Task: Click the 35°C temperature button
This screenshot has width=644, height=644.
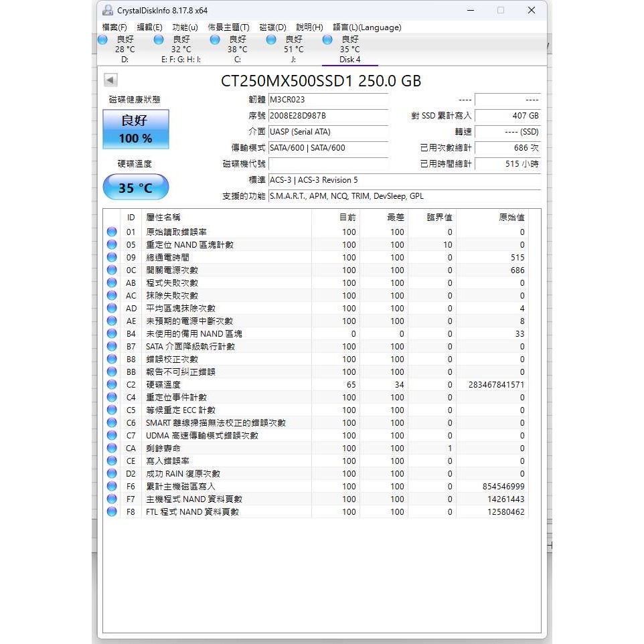Action: tap(136, 187)
